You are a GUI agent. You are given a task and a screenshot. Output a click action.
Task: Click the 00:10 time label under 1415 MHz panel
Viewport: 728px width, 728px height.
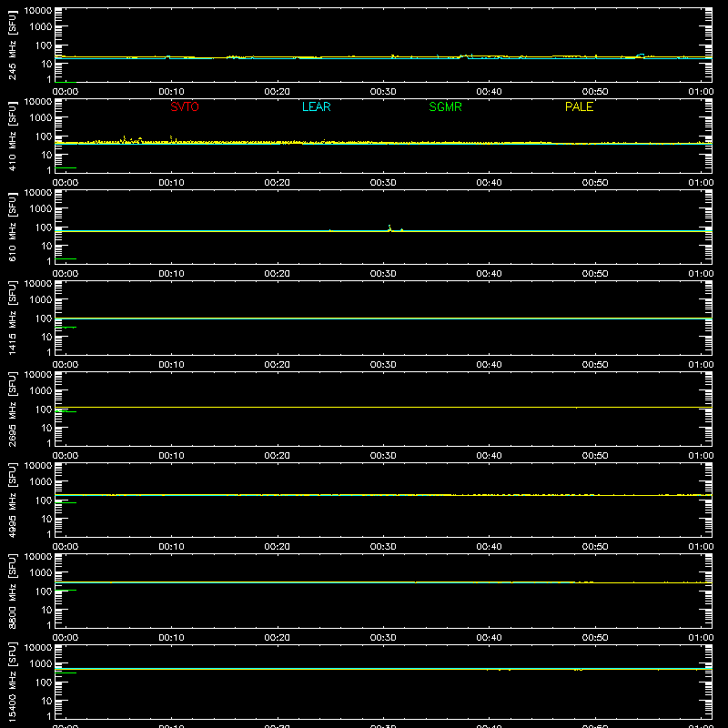(171, 365)
